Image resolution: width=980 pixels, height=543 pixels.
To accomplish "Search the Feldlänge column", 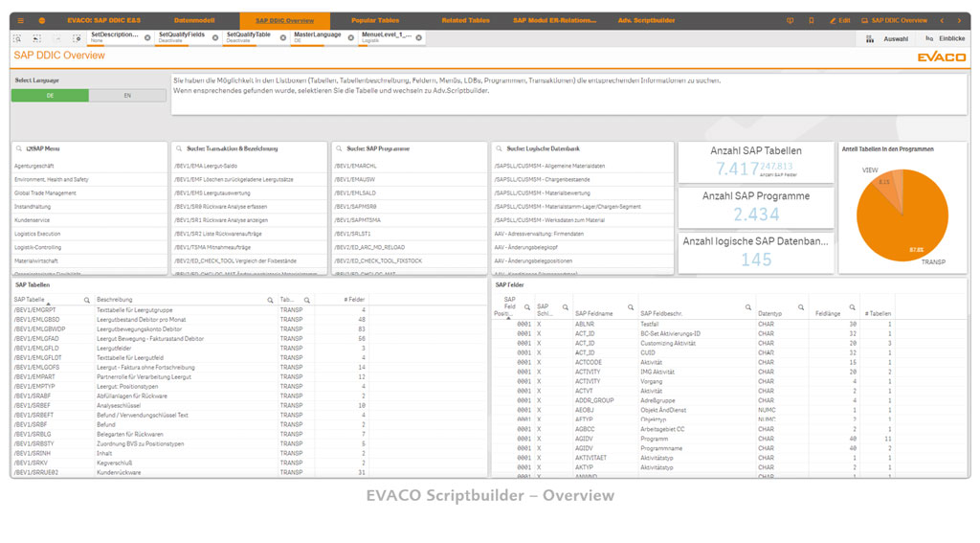I will click(852, 307).
